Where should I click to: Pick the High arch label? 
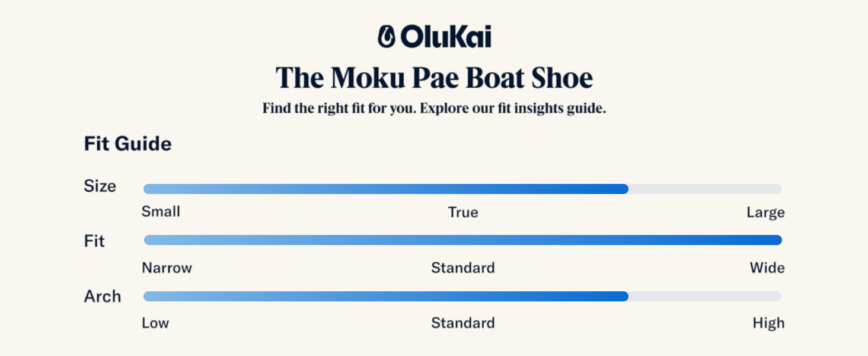(768, 323)
